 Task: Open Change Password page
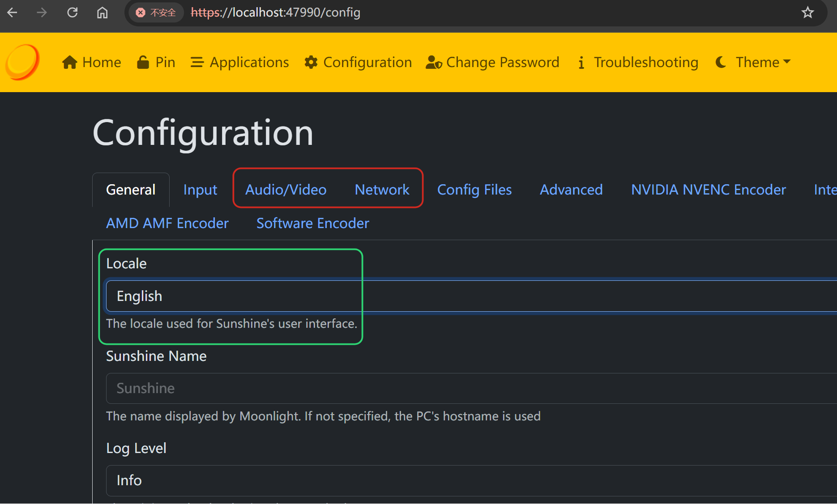492,62
